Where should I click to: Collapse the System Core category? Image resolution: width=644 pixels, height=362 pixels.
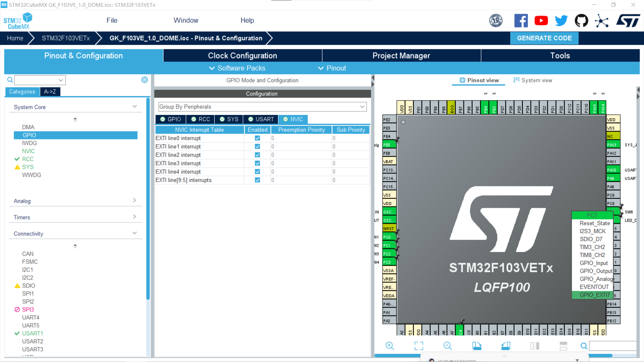[x=135, y=106]
